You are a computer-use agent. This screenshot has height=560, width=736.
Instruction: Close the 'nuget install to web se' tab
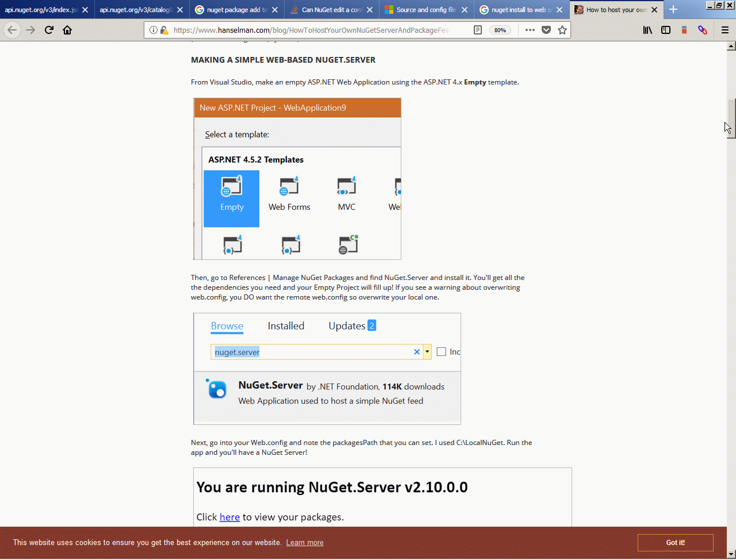click(x=559, y=10)
